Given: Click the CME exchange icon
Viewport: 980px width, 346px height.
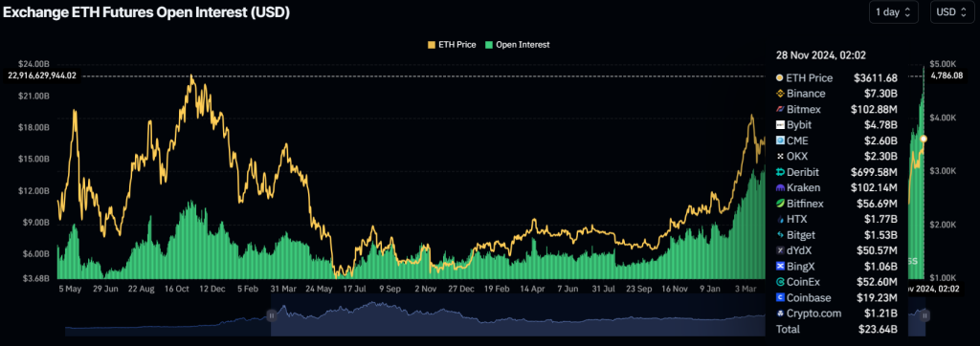Looking at the screenshot, I should pyautogui.click(x=779, y=141).
